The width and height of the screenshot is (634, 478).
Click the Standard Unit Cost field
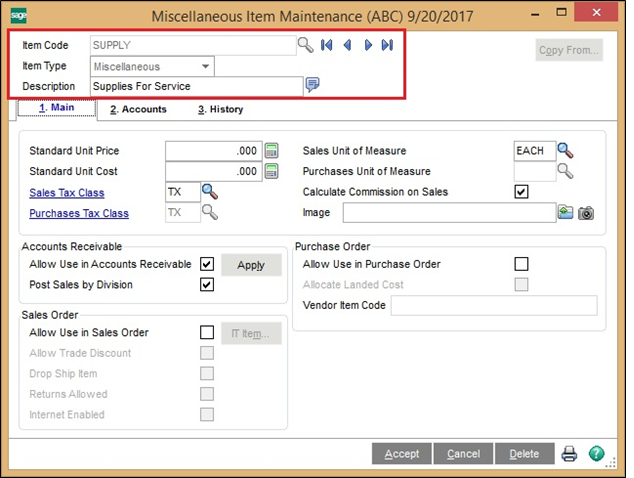pyautogui.click(x=213, y=171)
